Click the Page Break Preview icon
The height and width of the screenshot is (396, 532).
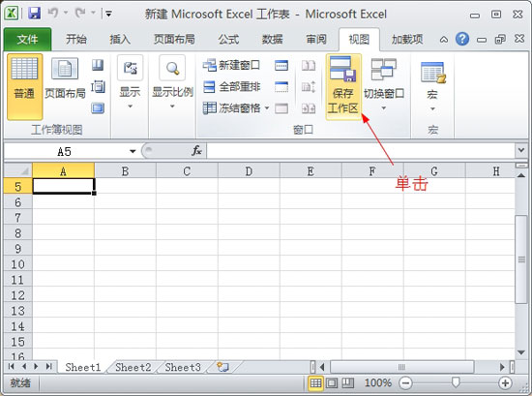(98, 65)
